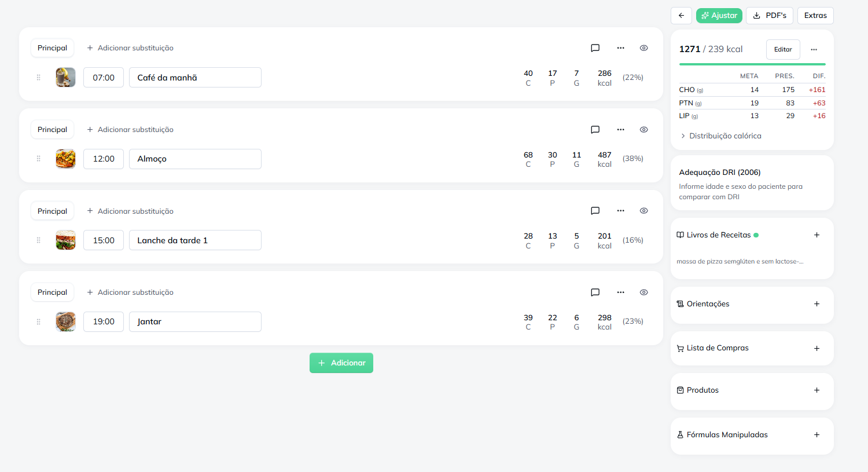Click the plus icon on Lista de Compras
Viewport: 868px width, 472px height.
[816, 348]
